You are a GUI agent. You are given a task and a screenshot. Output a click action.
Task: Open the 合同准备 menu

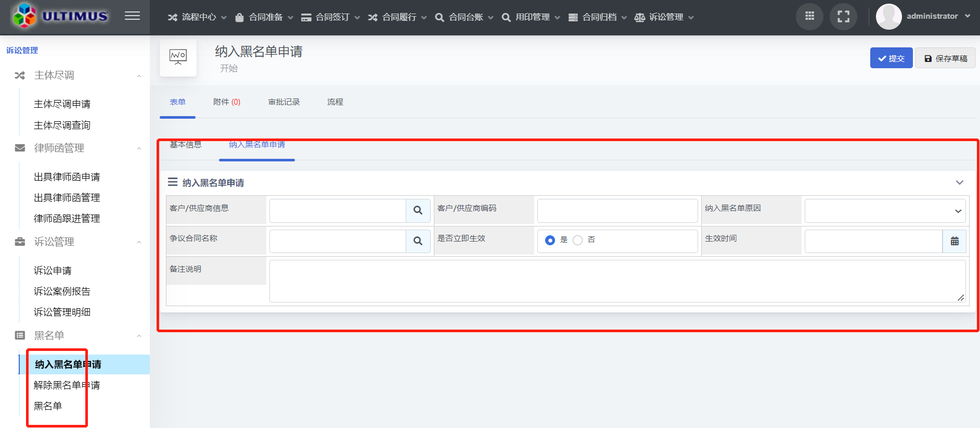[x=264, y=17]
